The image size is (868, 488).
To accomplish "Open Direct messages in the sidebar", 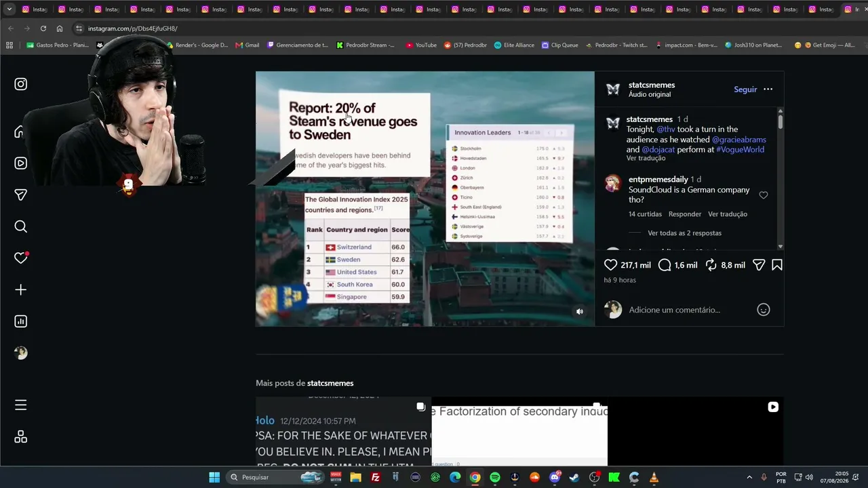I will tap(21, 195).
